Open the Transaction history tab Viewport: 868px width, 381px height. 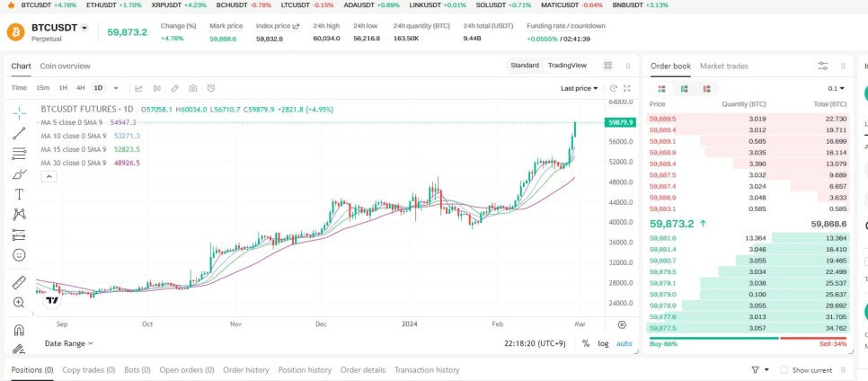click(426, 370)
